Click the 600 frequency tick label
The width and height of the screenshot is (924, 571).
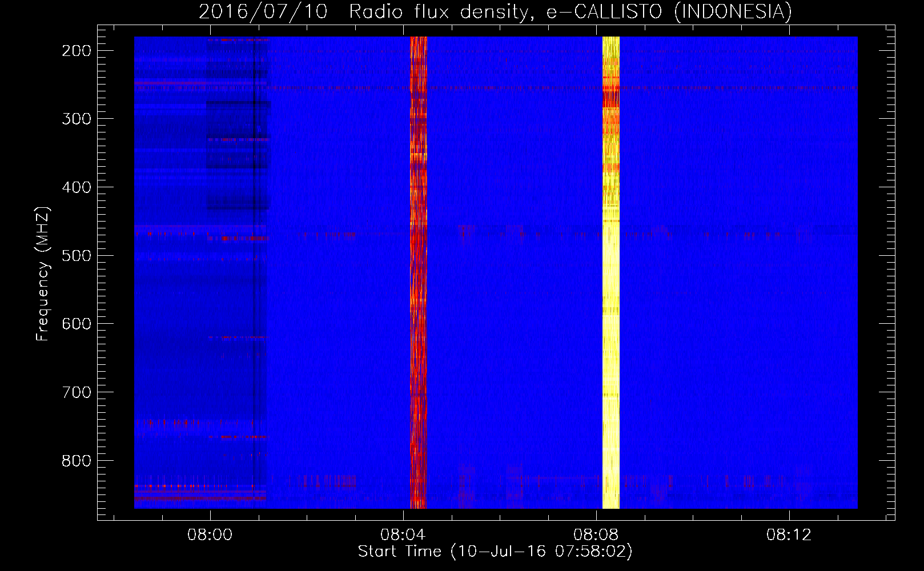pos(76,324)
